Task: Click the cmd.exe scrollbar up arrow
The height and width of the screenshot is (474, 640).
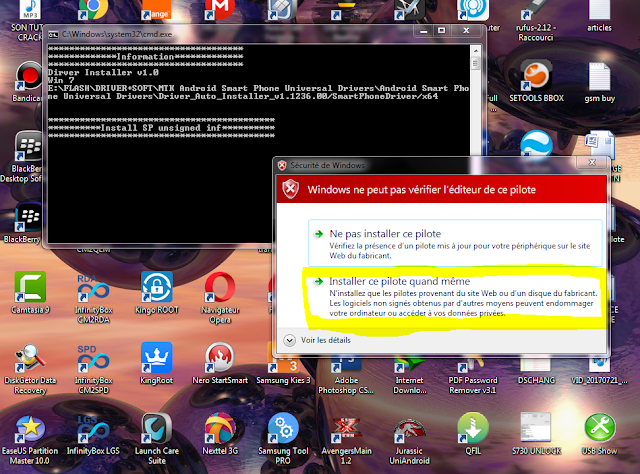Action: pos(475,51)
